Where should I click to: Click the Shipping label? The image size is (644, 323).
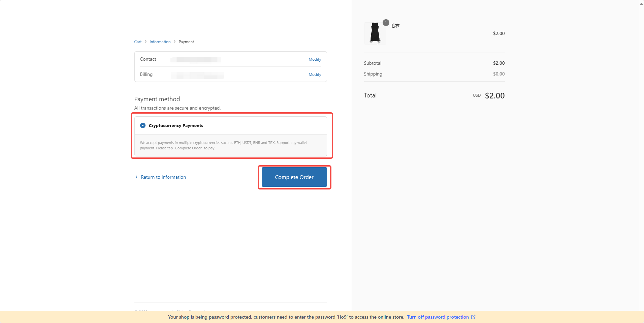pos(373,74)
